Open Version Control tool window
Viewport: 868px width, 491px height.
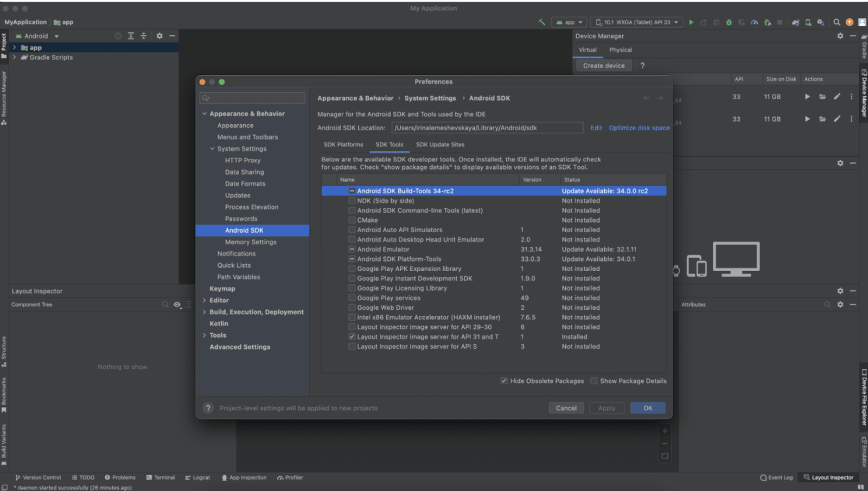38,477
